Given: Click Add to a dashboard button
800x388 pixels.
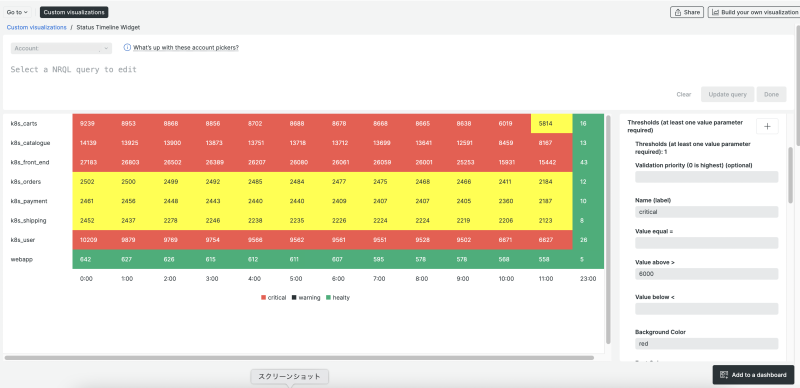Looking at the screenshot, I should coord(753,375).
